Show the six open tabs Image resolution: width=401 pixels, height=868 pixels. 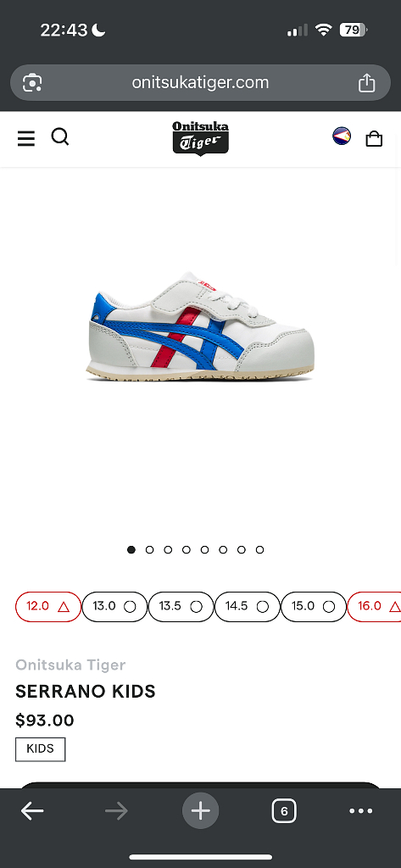point(284,811)
